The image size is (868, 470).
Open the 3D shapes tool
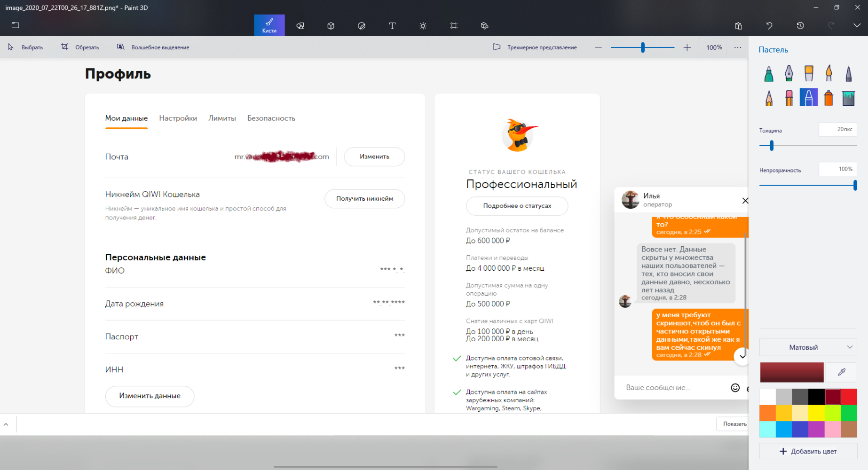coord(331,26)
